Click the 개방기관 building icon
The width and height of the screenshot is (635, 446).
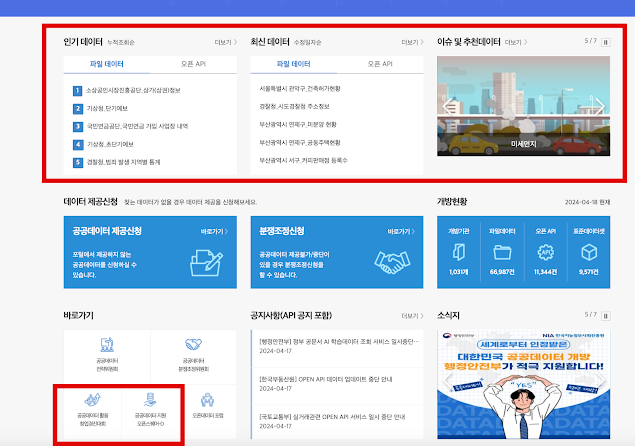click(458, 252)
